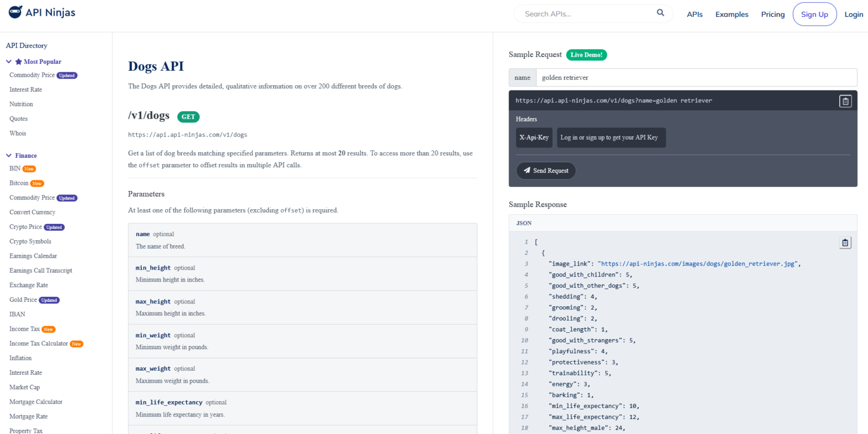868x434 pixels.
Task: Go to the Pricing page
Action: [x=772, y=15]
